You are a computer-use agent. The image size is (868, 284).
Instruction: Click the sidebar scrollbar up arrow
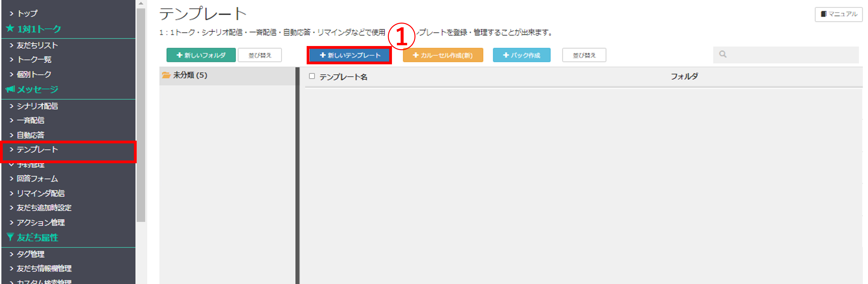click(141, 3)
